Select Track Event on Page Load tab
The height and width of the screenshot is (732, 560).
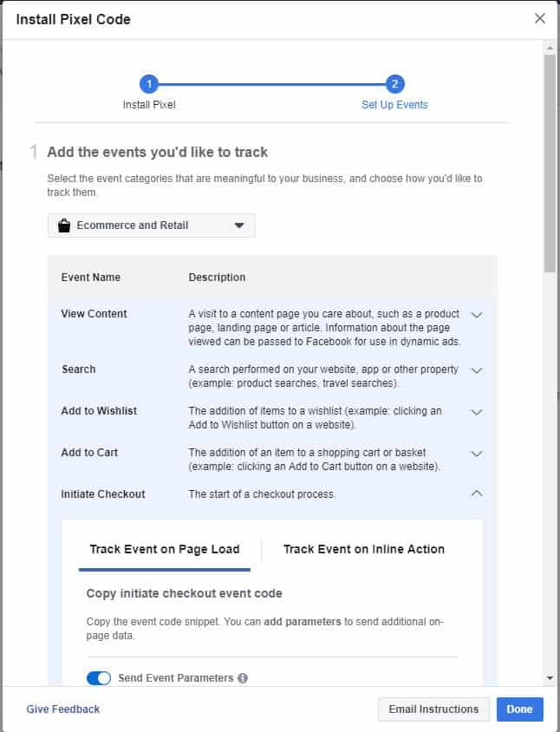click(165, 550)
